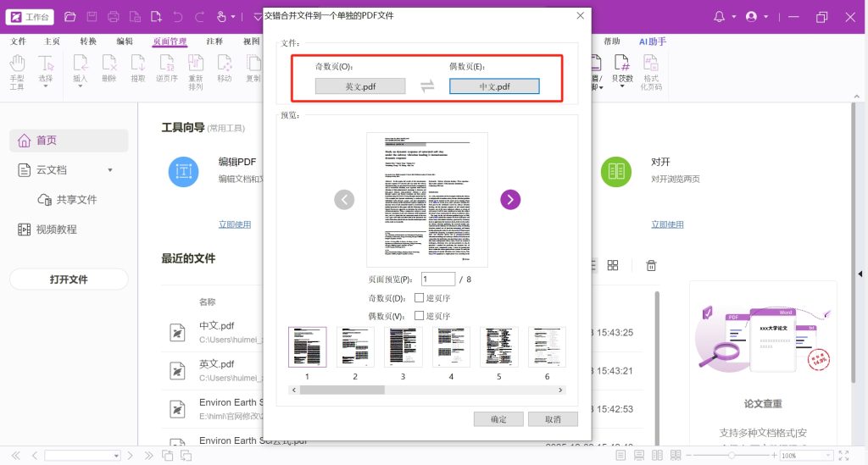Click the 确定 button in the dialog
This screenshot has height=465, width=868.
(498, 419)
